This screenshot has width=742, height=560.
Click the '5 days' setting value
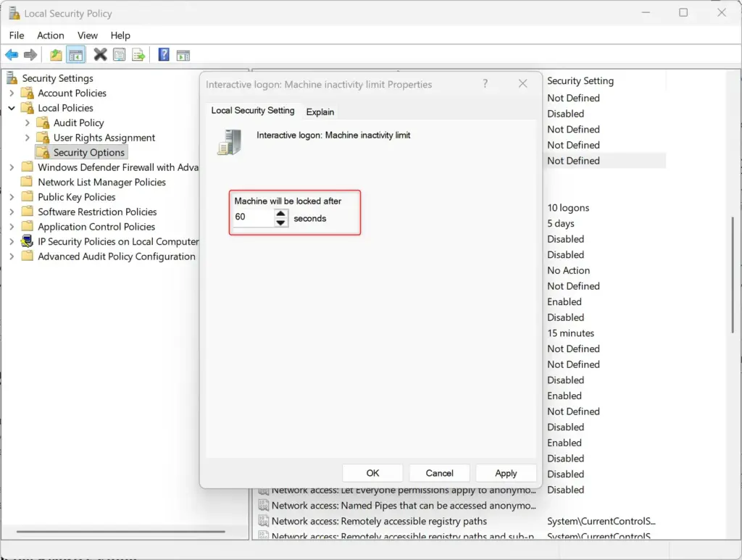(561, 223)
